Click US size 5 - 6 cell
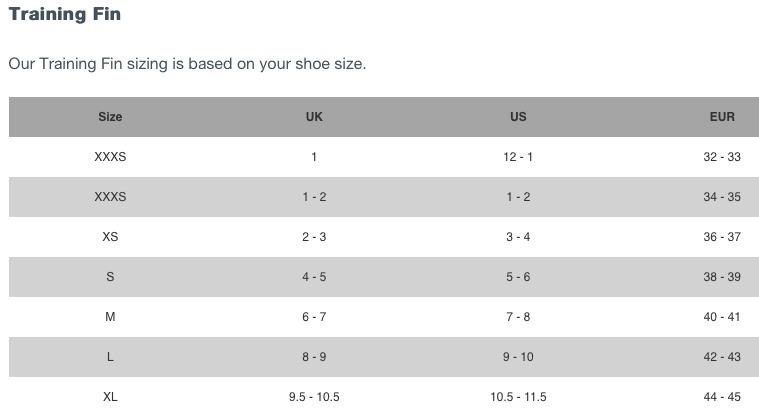Viewport: 759px width, 412px height. [x=518, y=277]
